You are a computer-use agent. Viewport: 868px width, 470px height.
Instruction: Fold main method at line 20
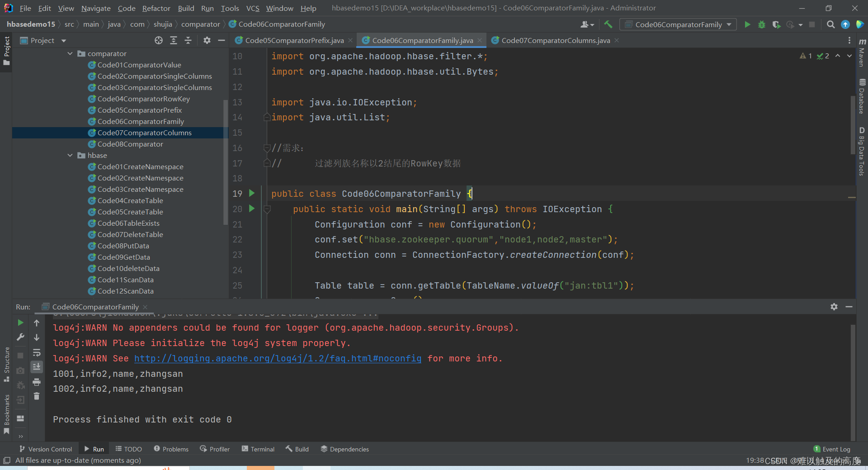click(267, 209)
